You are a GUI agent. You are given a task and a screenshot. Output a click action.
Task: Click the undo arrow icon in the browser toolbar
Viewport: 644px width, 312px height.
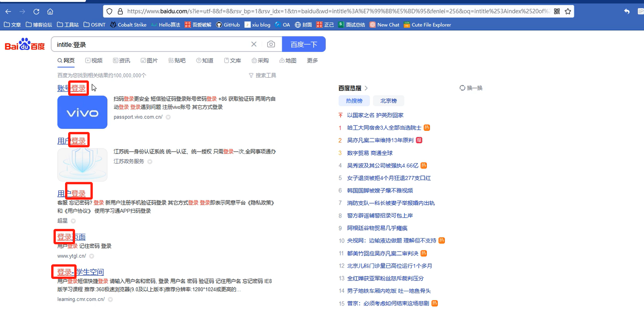click(x=627, y=12)
